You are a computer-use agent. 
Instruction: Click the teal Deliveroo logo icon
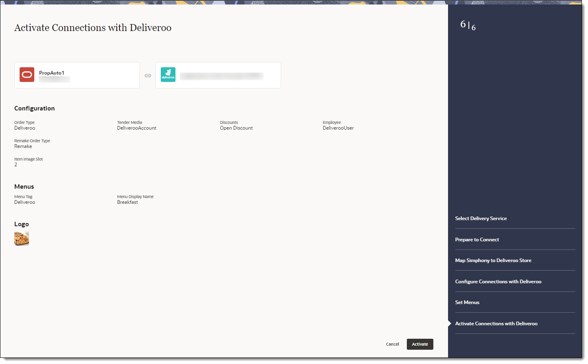(x=168, y=75)
